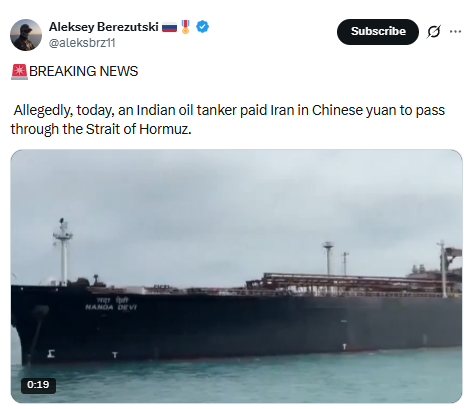This screenshot has width=475, height=409.
Task: Open Aleksey Berezutski's profile avatar
Action: click(26, 35)
